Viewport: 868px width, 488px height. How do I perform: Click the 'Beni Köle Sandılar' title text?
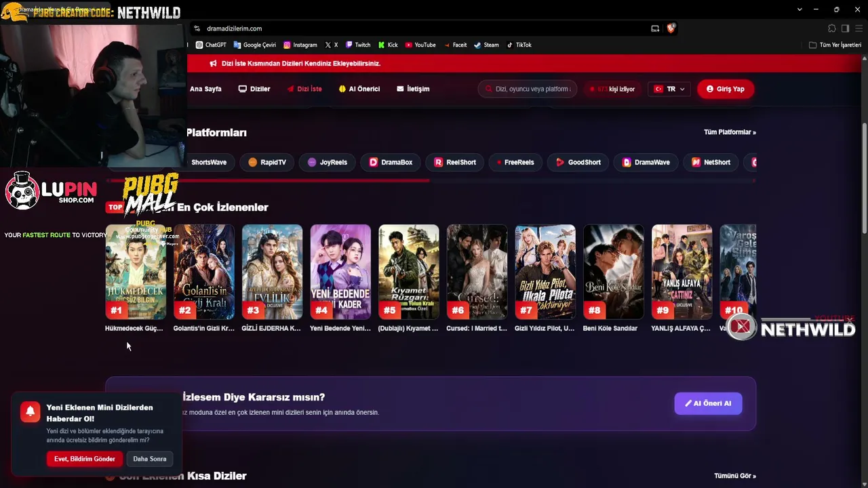pos(610,329)
